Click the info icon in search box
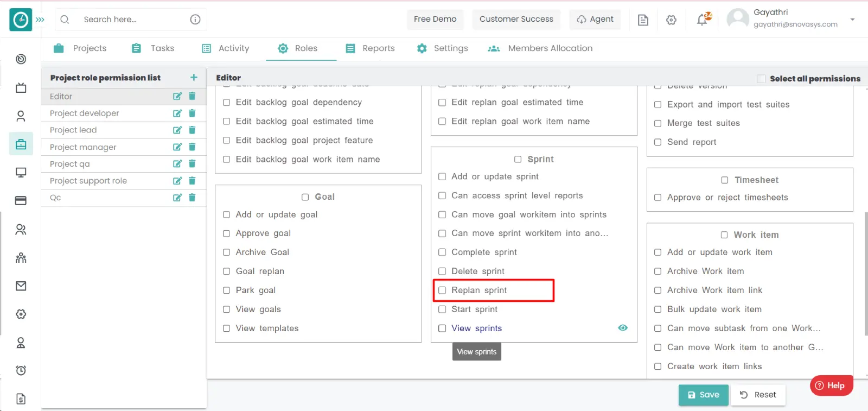 pyautogui.click(x=195, y=20)
